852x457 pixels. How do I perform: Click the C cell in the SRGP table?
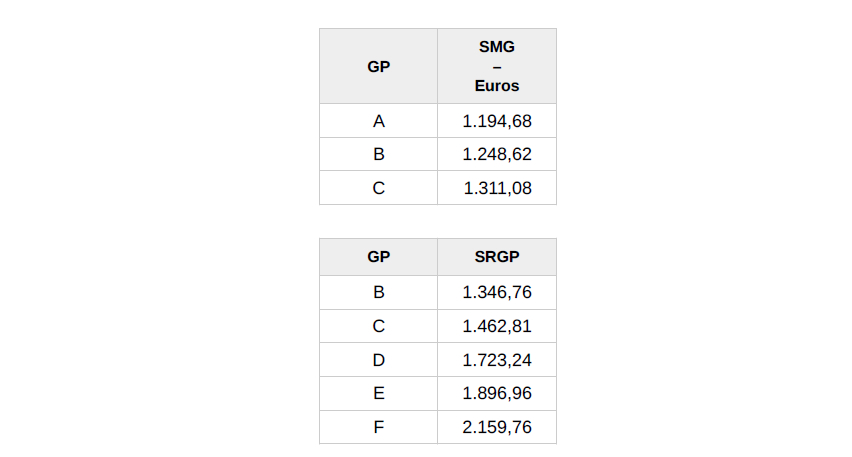click(x=378, y=326)
